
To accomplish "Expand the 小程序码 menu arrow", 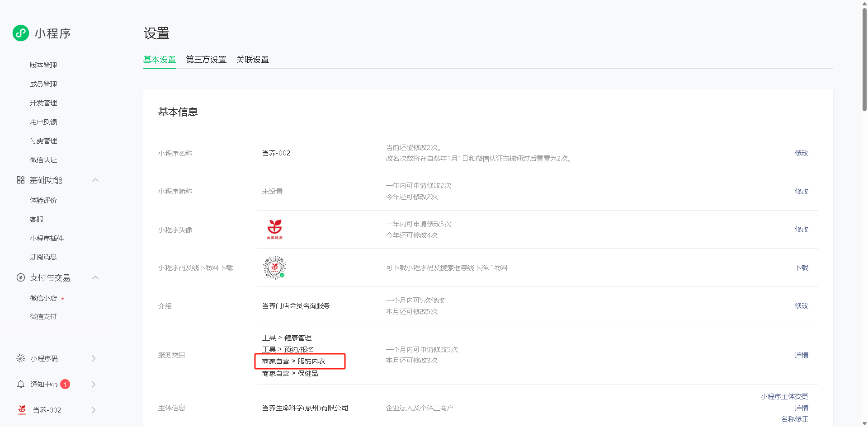I will [94, 358].
